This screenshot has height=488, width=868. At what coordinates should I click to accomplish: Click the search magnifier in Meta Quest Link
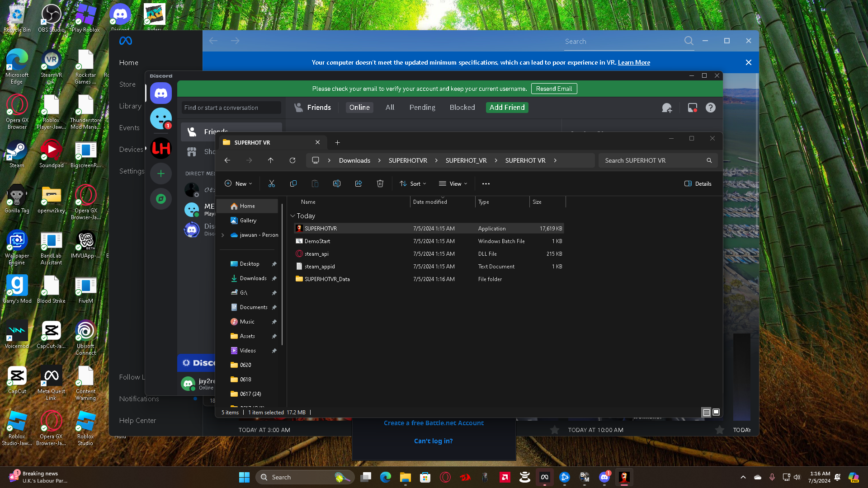coord(689,41)
